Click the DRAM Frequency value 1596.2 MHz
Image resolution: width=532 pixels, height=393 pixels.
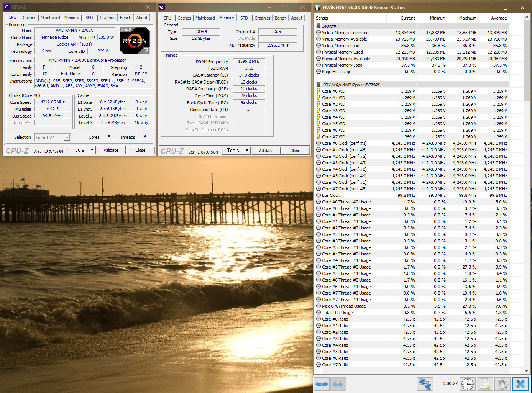249,61
